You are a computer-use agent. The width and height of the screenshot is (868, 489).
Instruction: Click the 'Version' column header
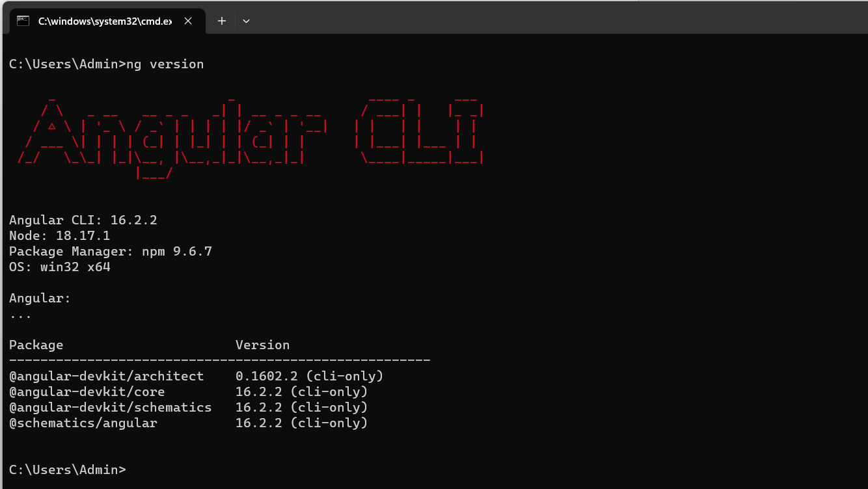[x=263, y=345]
